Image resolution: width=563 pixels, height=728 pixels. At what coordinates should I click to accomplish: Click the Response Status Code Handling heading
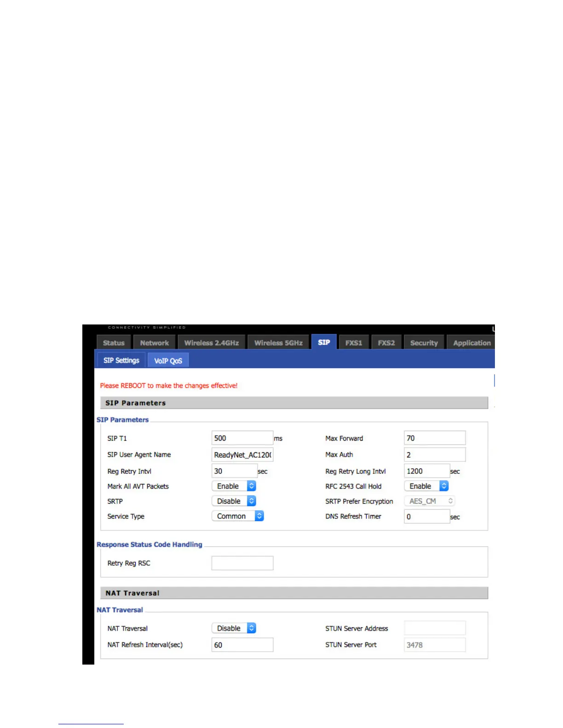point(149,544)
